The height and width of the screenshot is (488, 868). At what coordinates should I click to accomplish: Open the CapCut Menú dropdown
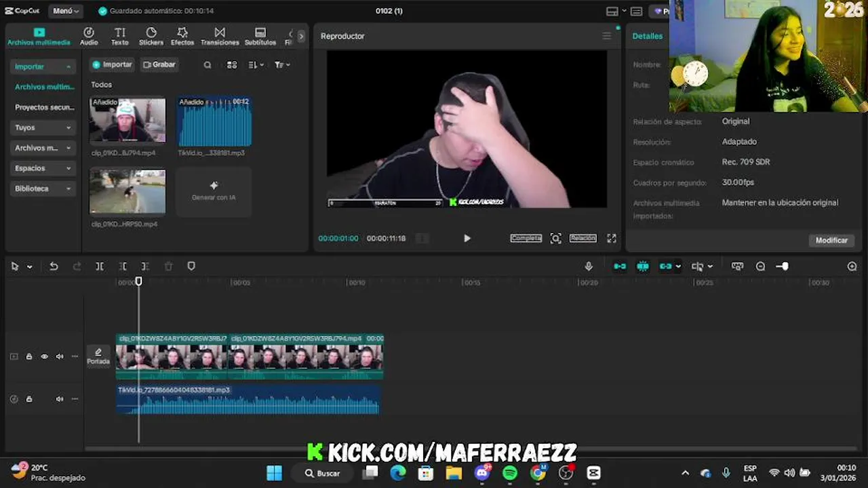coord(66,11)
